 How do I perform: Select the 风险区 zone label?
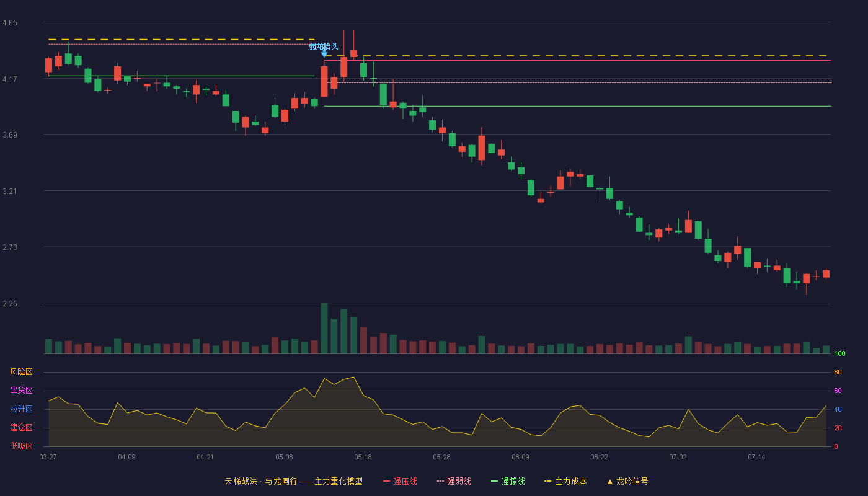[21, 372]
